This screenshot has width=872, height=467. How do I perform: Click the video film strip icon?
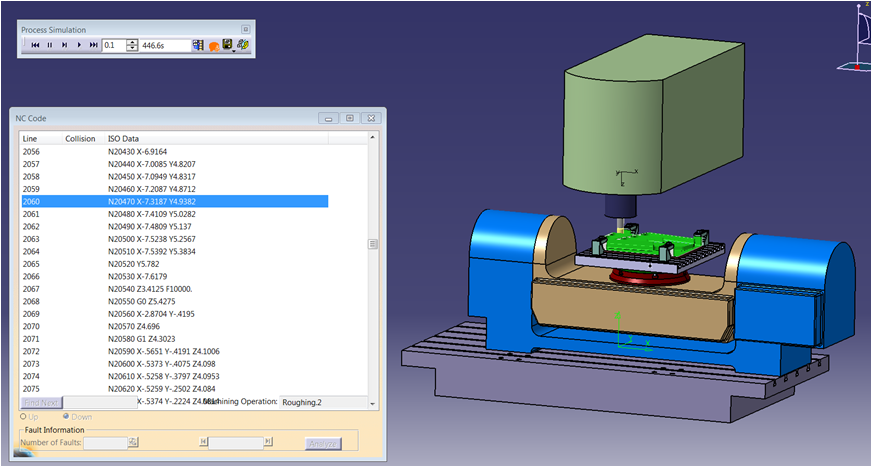[198, 45]
